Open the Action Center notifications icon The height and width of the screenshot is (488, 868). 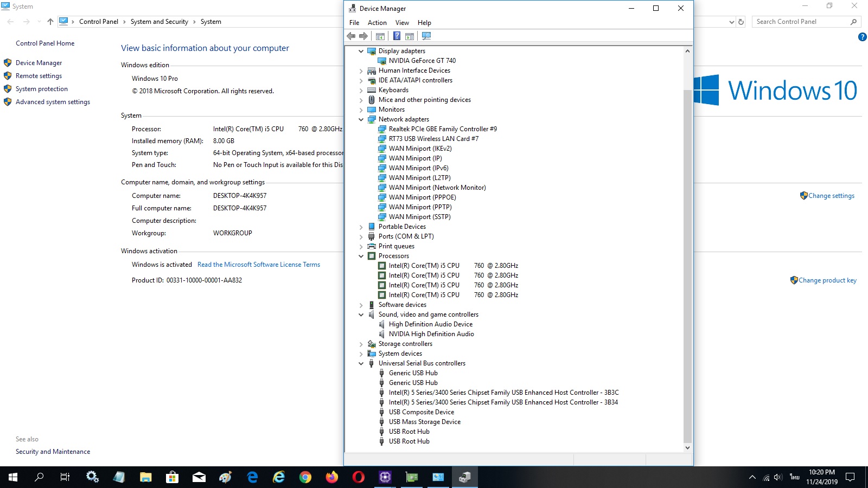point(850,477)
